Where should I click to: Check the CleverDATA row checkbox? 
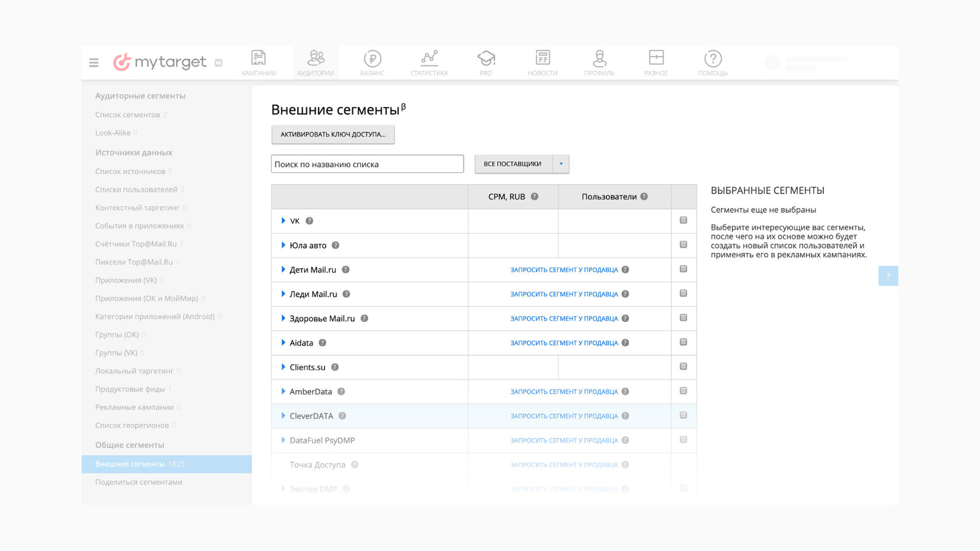(683, 416)
